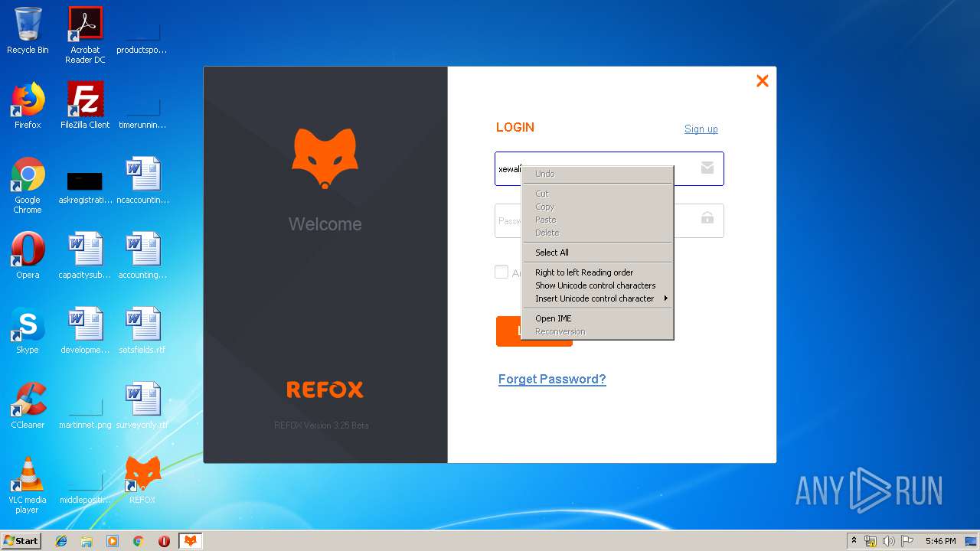Open Skype desktop shortcut
The image size is (980, 551).
point(28,331)
